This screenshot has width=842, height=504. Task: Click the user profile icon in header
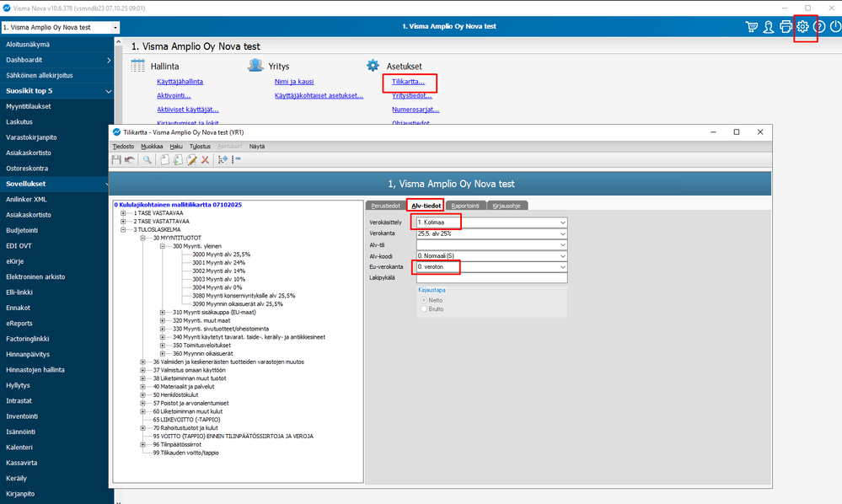(769, 26)
